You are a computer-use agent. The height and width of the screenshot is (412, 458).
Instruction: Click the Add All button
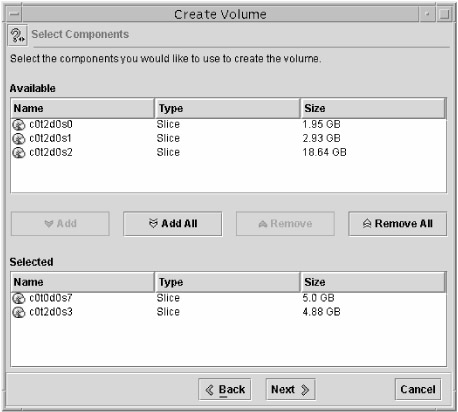(x=172, y=224)
